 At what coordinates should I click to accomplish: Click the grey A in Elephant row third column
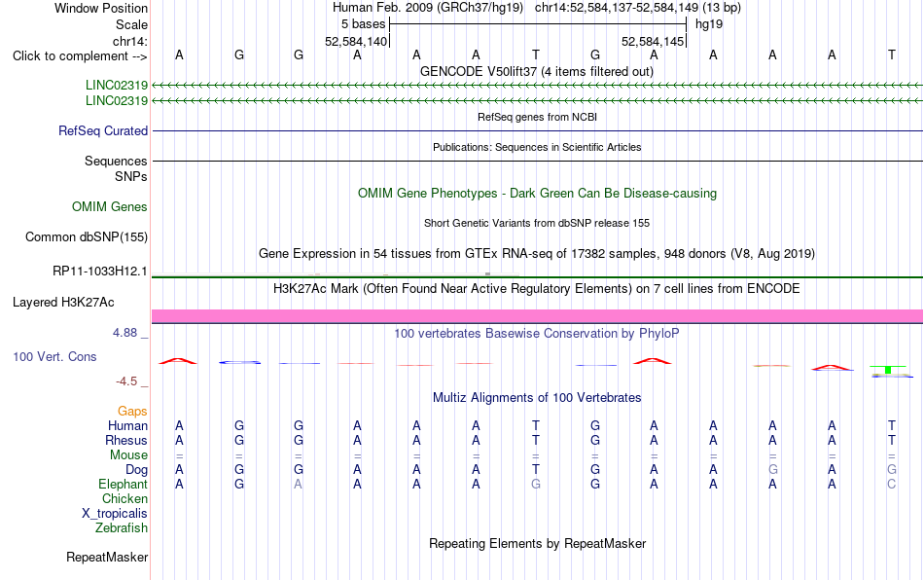[299, 484]
